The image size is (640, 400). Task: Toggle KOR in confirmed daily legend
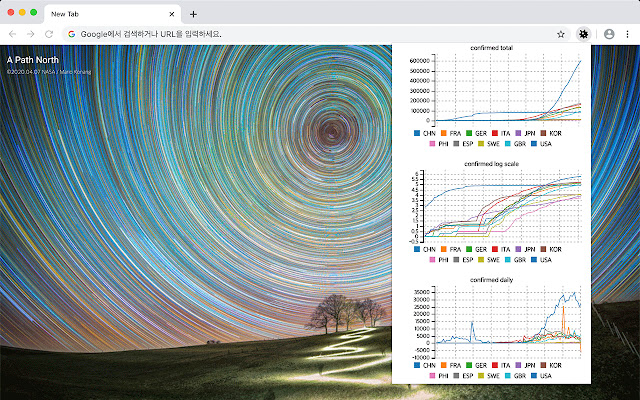551,365
